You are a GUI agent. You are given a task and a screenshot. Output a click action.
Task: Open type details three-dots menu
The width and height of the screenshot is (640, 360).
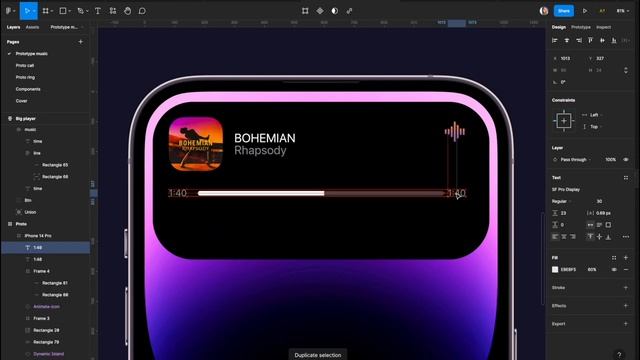coord(626,237)
